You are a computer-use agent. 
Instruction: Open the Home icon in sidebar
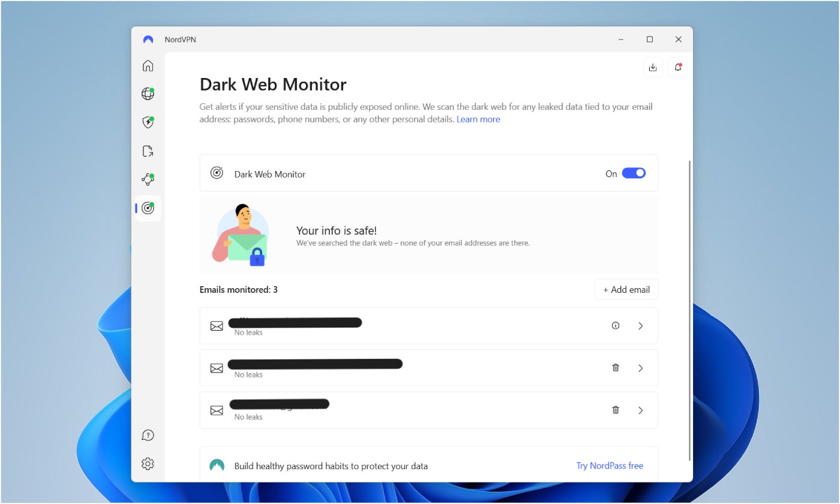coord(148,65)
